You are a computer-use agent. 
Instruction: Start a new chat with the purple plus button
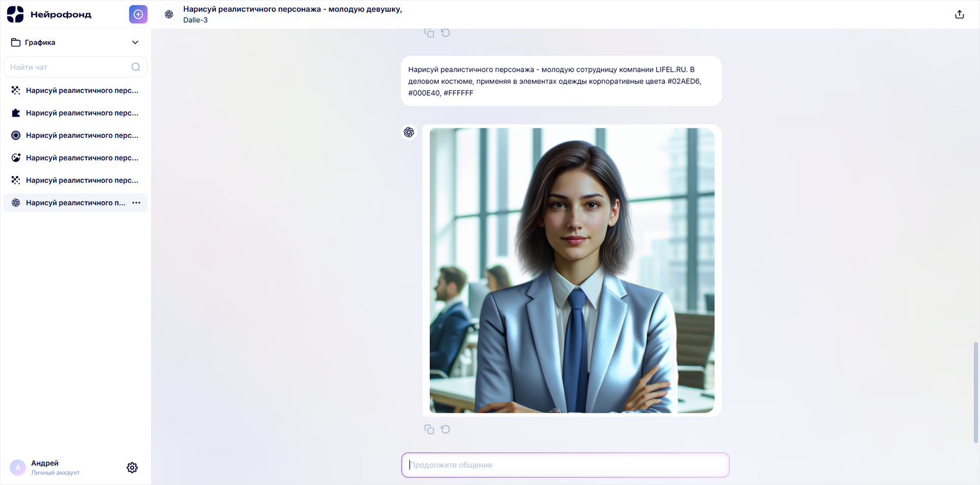pos(138,14)
